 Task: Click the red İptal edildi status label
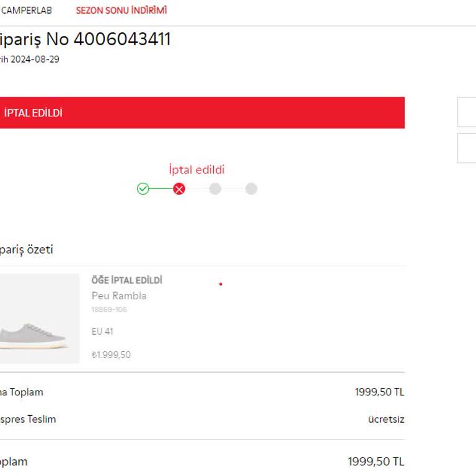196,169
